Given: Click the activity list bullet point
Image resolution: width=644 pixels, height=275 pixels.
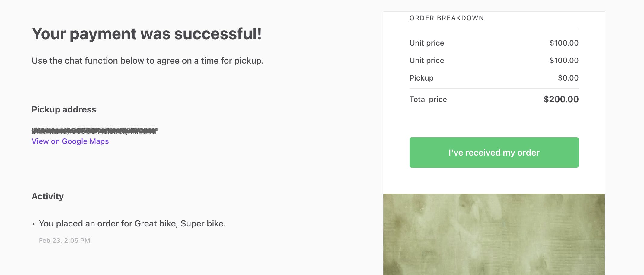Looking at the screenshot, I should 33,224.
